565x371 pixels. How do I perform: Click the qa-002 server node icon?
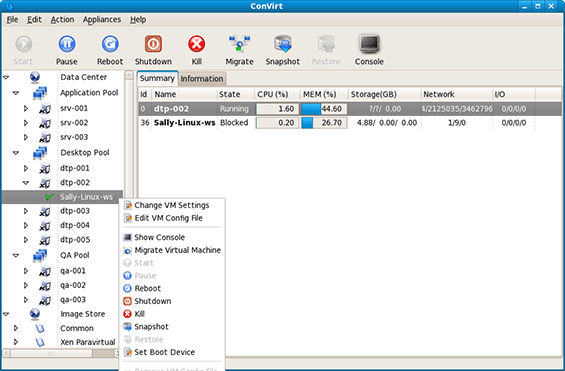(45, 285)
